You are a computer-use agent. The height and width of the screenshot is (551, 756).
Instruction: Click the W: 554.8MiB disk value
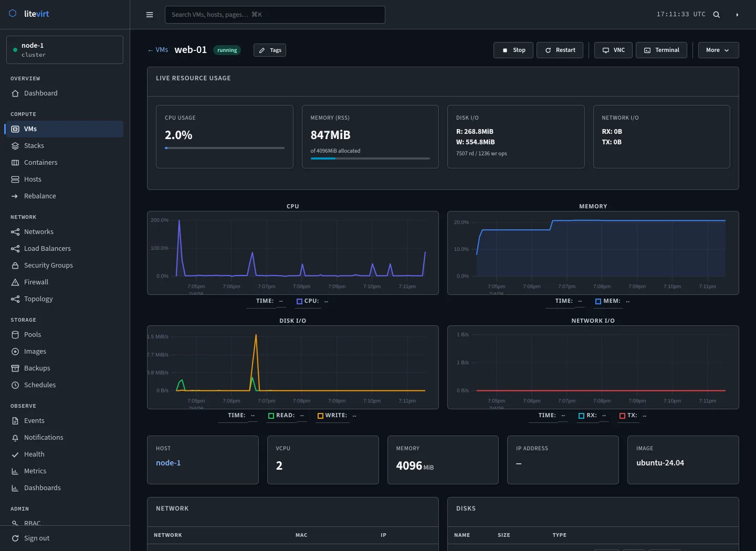click(476, 142)
